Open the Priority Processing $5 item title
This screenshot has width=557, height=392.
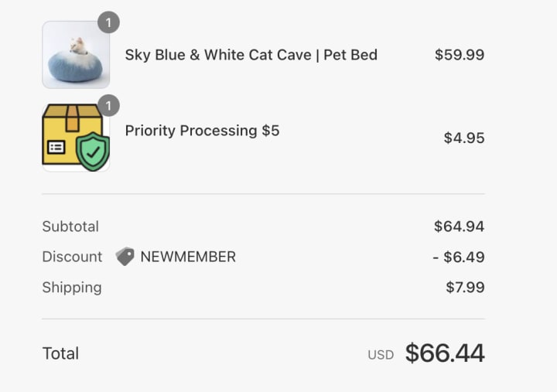tap(202, 131)
